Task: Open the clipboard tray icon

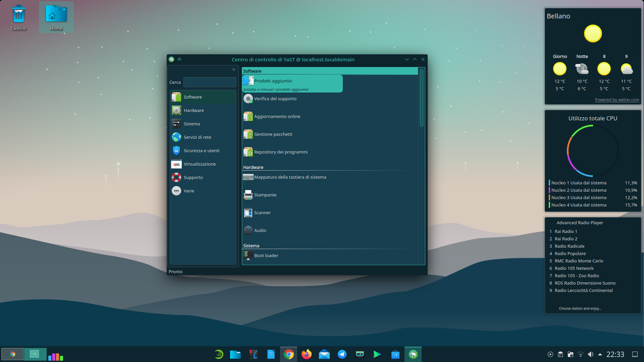Action: [x=560, y=354]
